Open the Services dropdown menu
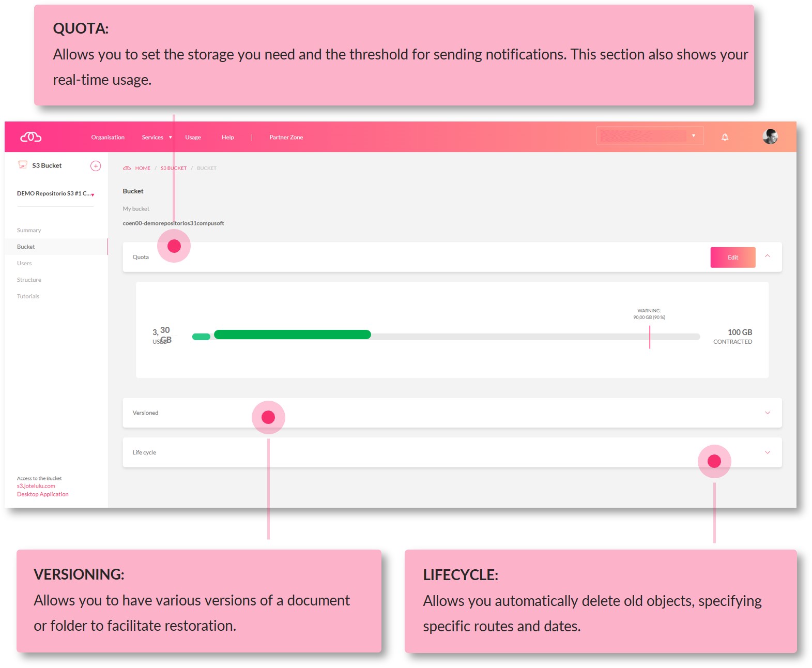812x668 pixels. (x=157, y=138)
